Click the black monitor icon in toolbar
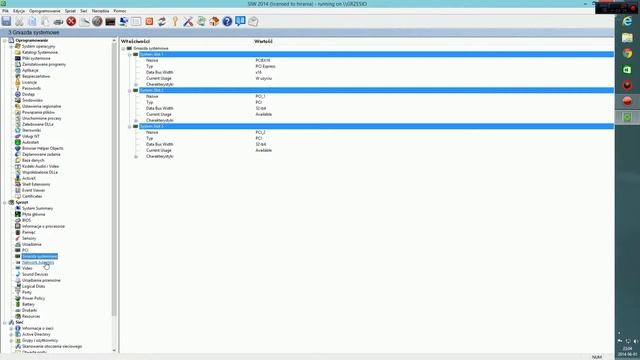The image size is (640, 360). (110, 22)
